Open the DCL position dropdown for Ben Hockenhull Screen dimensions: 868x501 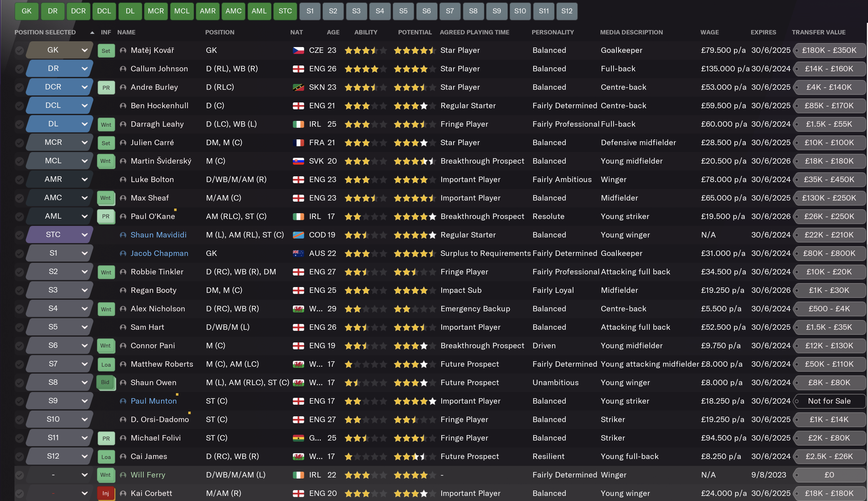[60, 105]
